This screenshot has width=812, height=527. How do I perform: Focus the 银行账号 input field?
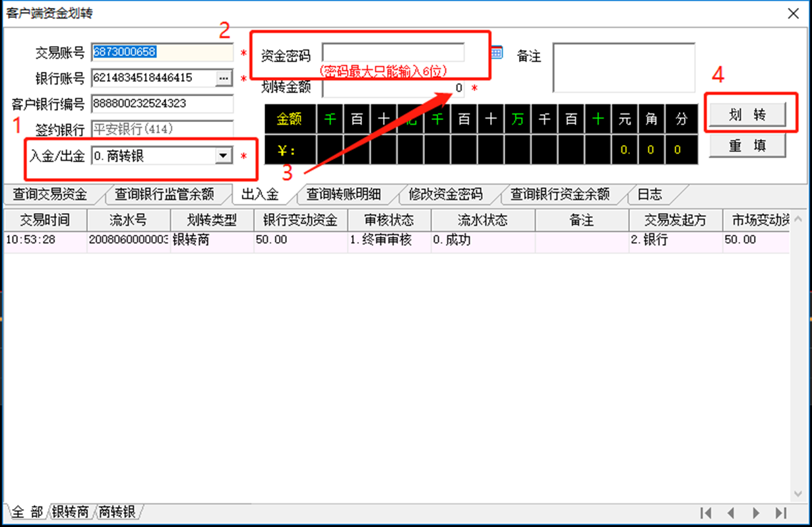point(153,78)
